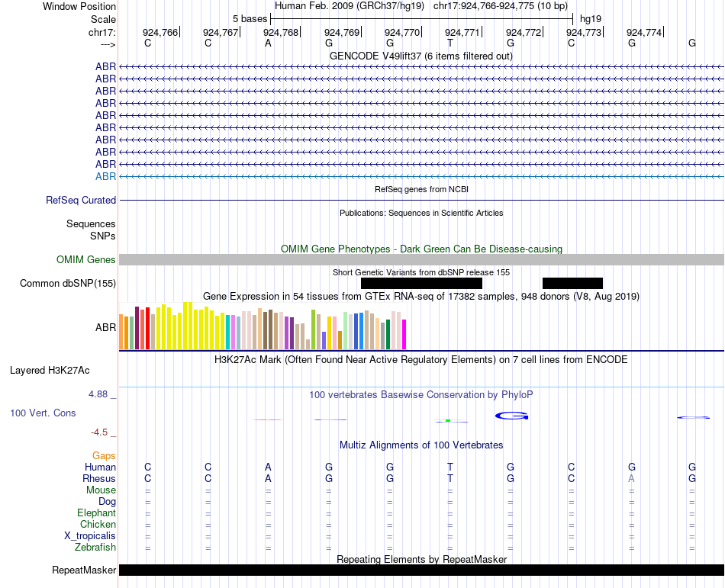Click the 'Window Position' label

(79, 6)
